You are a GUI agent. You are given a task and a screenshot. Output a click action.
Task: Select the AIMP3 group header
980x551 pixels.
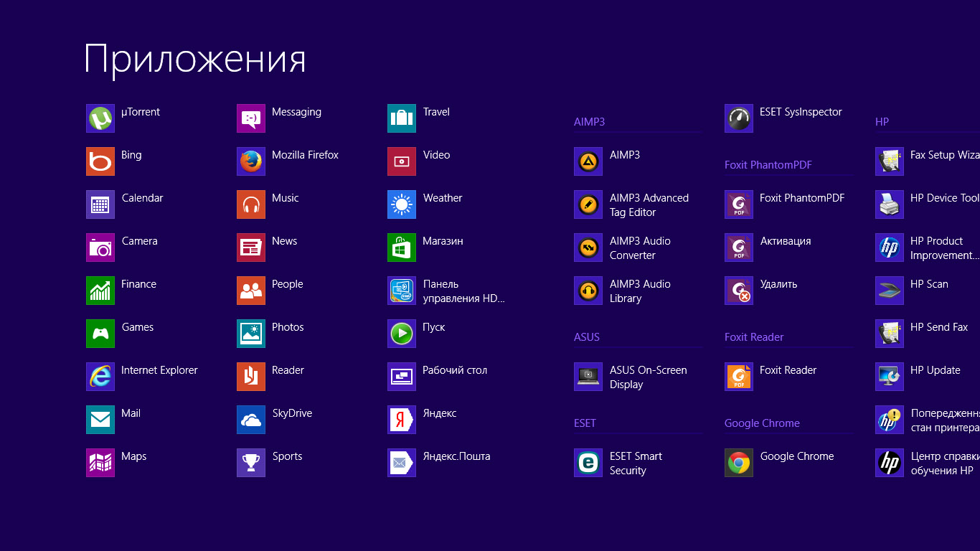point(590,122)
